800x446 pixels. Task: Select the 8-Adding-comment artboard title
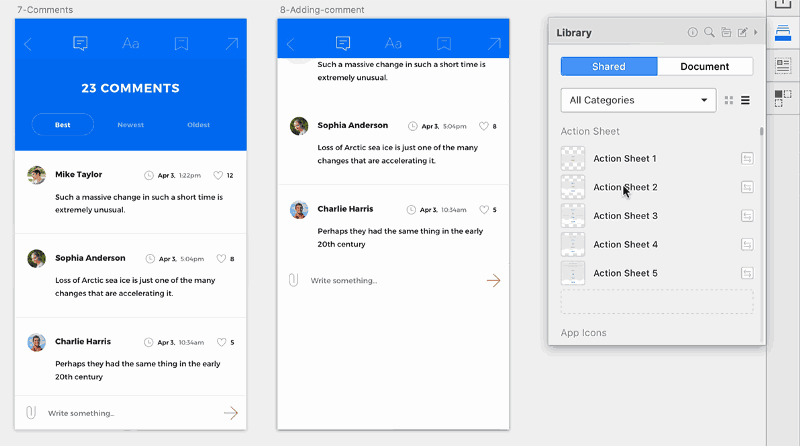(x=322, y=10)
